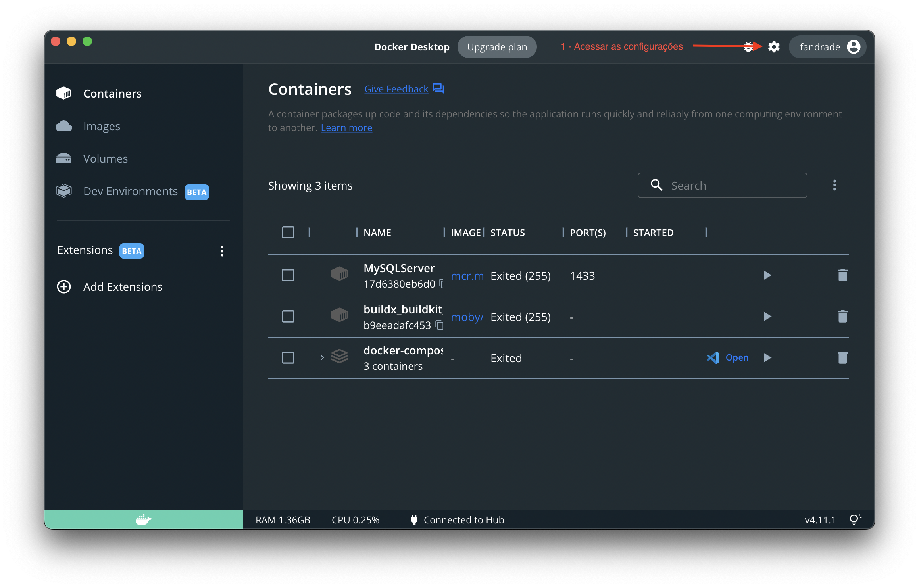This screenshot has height=588, width=919.
Task: Focus the Search containers field
Action: pyautogui.click(x=722, y=185)
